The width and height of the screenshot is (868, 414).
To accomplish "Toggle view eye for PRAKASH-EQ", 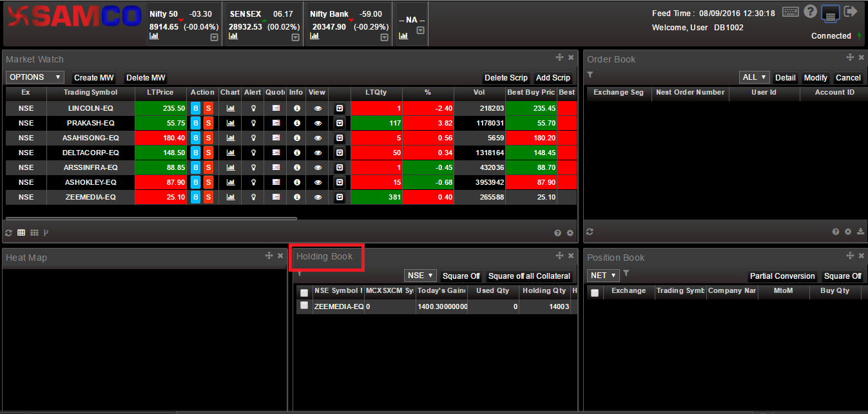I will click(318, 123).
